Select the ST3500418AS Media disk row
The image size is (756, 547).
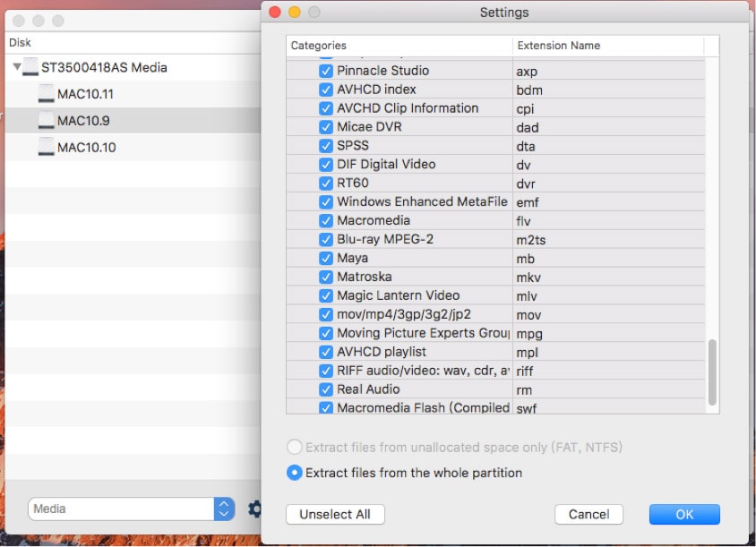click(133, 67)
